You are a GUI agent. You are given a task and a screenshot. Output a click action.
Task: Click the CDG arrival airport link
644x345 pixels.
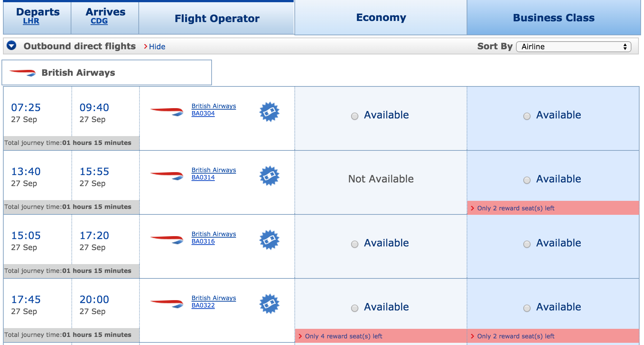(x=99, y=21)
